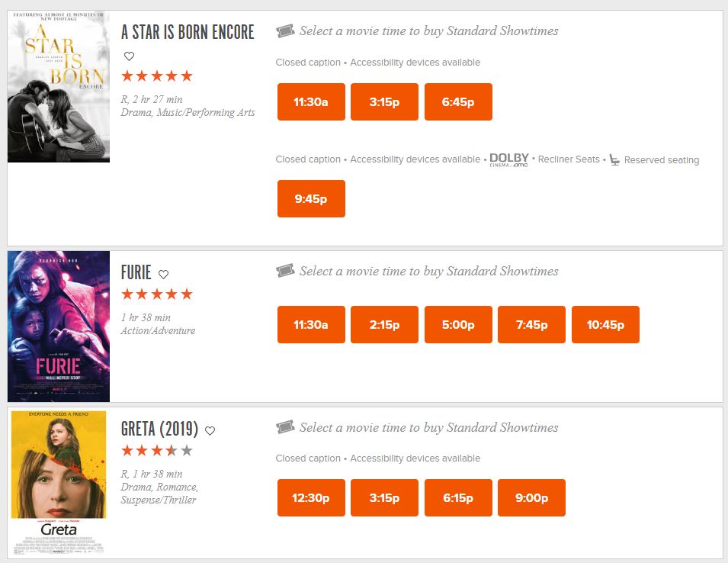
Task: Toggle the heart icon next to Furie
Action: [x=163, y=275]
